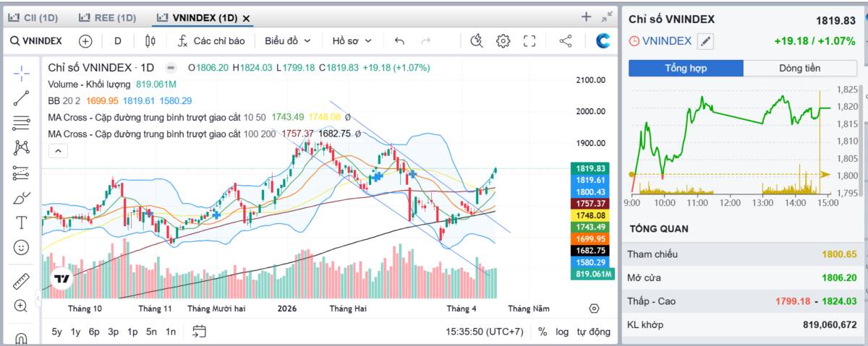
Task: Open the go-to-date calendar icon
Action: click(200, 332)
